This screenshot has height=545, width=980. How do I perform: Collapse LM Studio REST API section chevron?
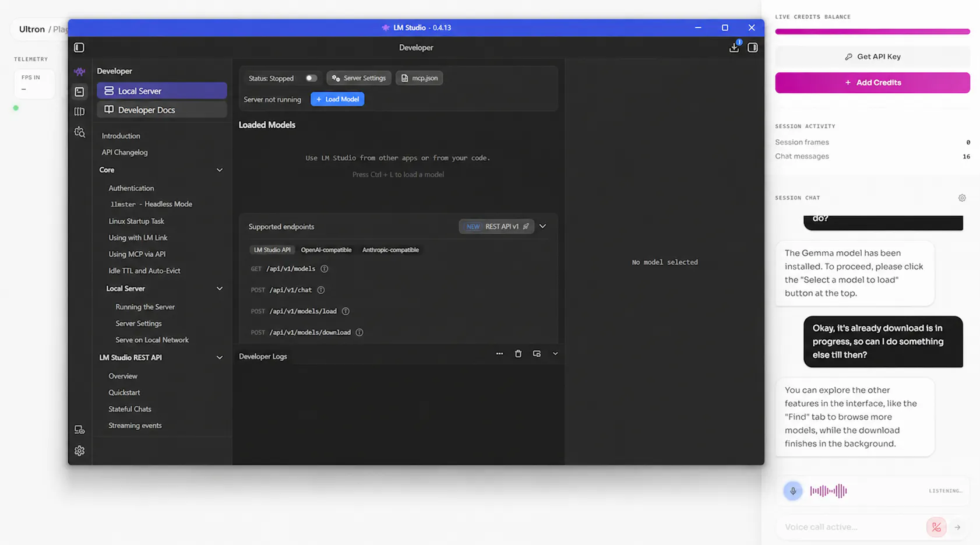pos(220,358)
